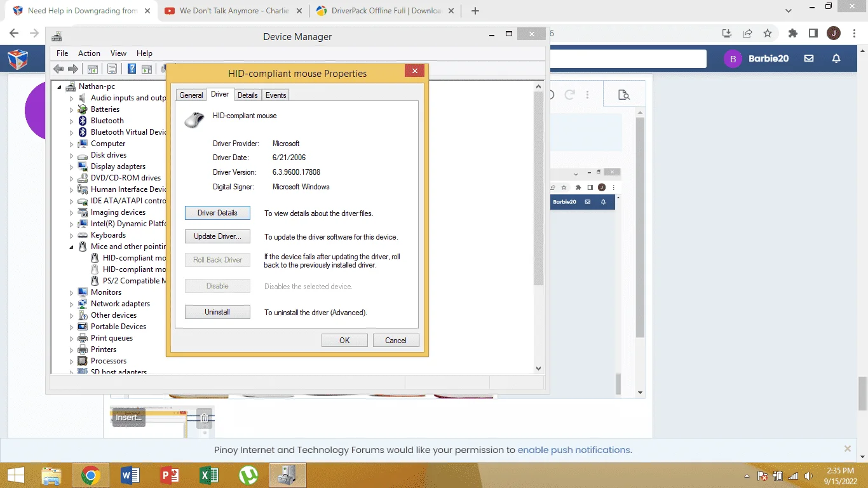Image resolution: width=868 pixels, height=488 pixels.
Task: Click the toolbar icon right of the Help icon
Action: (x=147, y=69)
